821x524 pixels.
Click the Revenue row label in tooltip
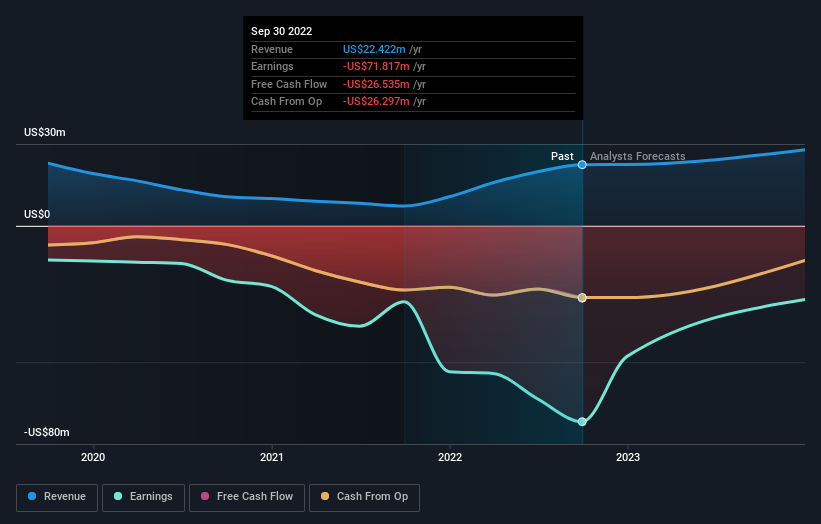click(272, 49)
